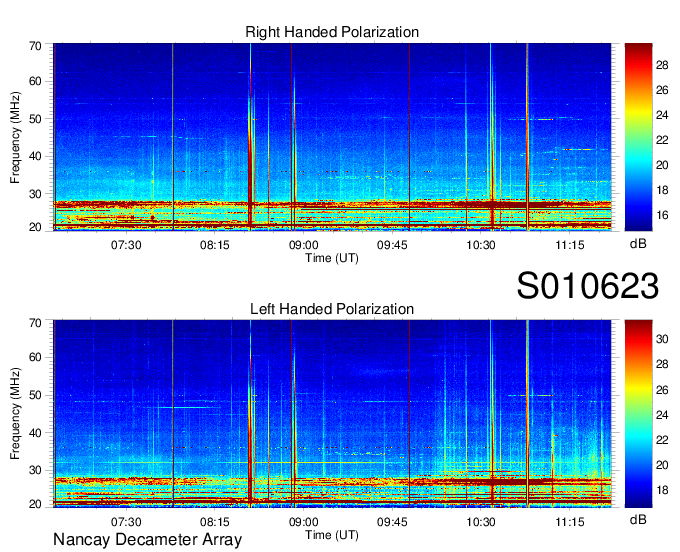Image resolution: width=680 pixels, height=552 pixels.
Task: Click the 30 dB value on Left Handed colorbar
Action: tap(662, 339)
